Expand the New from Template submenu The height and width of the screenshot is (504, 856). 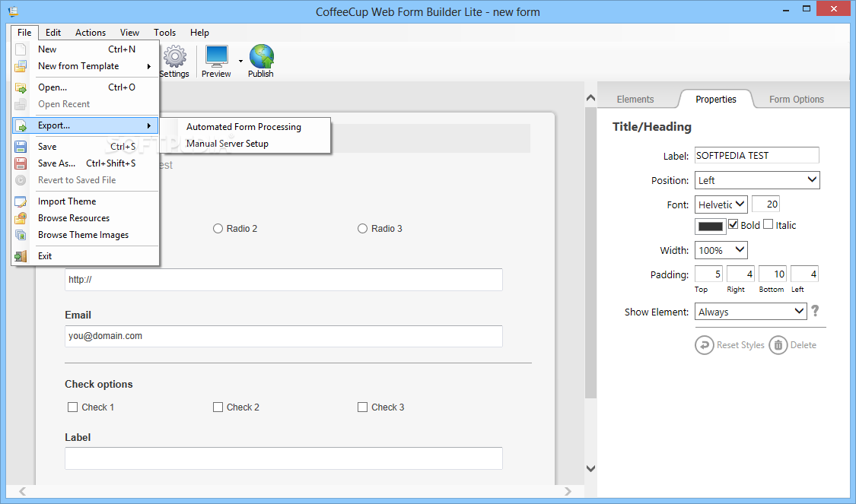pyautogui.click(x=148, y=67)
